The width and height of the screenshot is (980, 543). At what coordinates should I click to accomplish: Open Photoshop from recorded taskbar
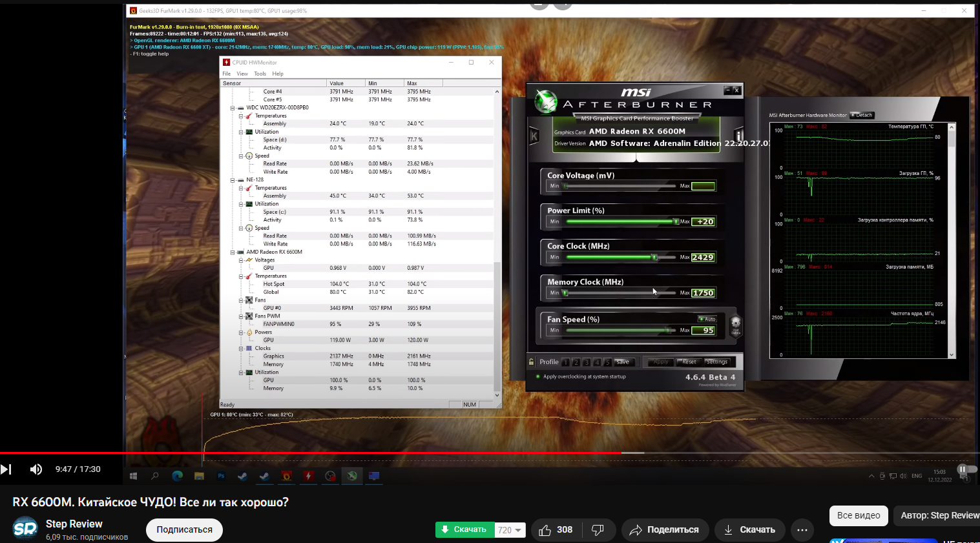[221, 476]
